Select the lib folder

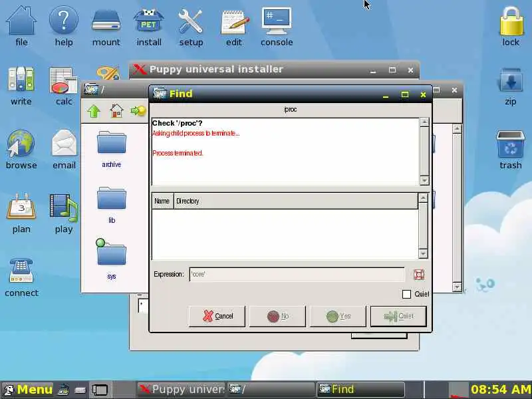click(x=112, y=205)
